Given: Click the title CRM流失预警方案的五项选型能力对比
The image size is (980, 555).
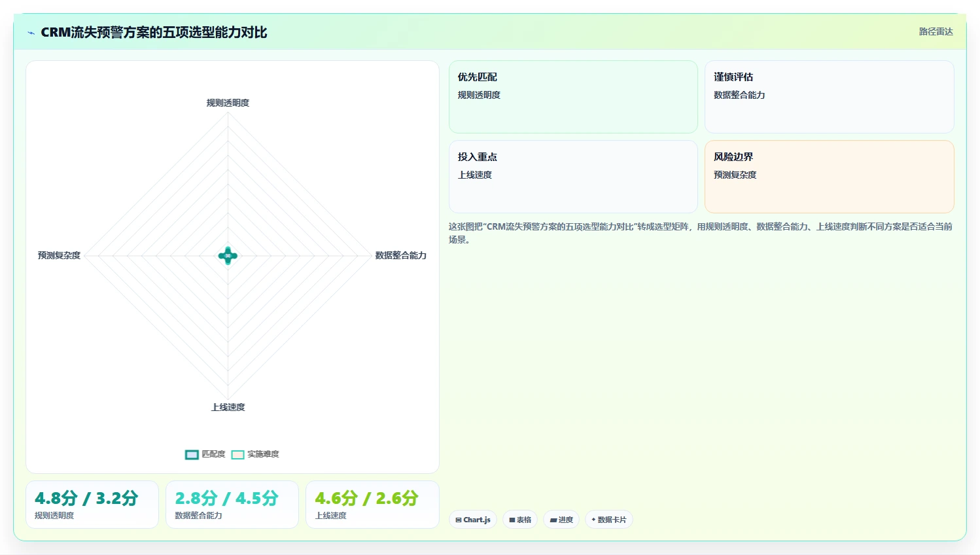Looking at the screenshot, I should [154, 33].
